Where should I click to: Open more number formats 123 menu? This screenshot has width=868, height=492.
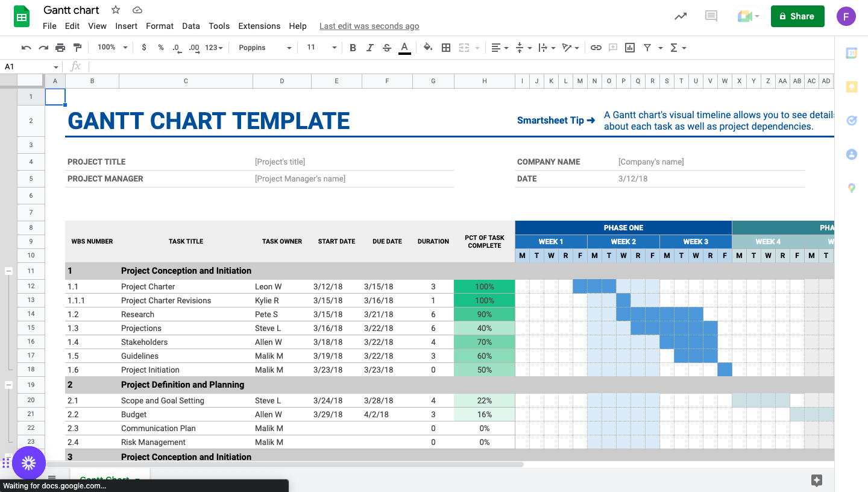point(214,48)
